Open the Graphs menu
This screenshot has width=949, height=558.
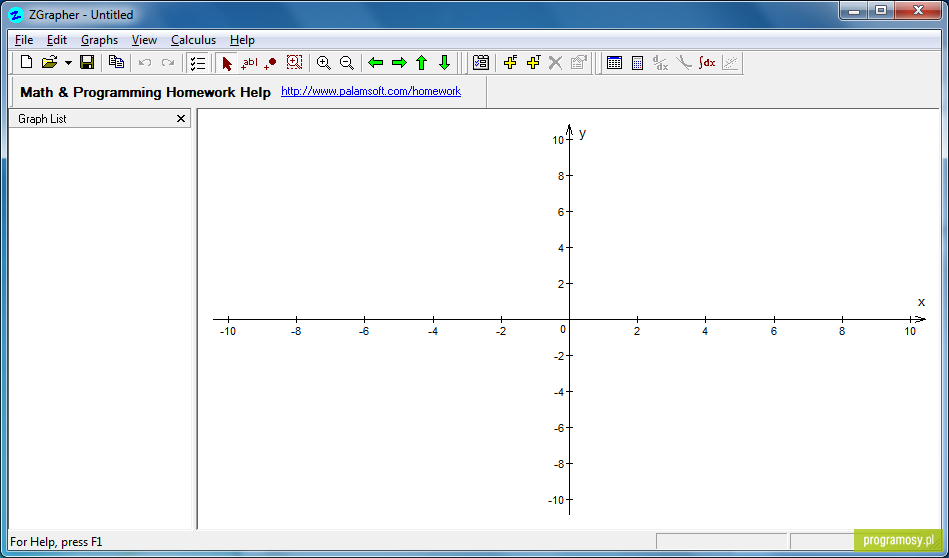[x=99, y=40]
